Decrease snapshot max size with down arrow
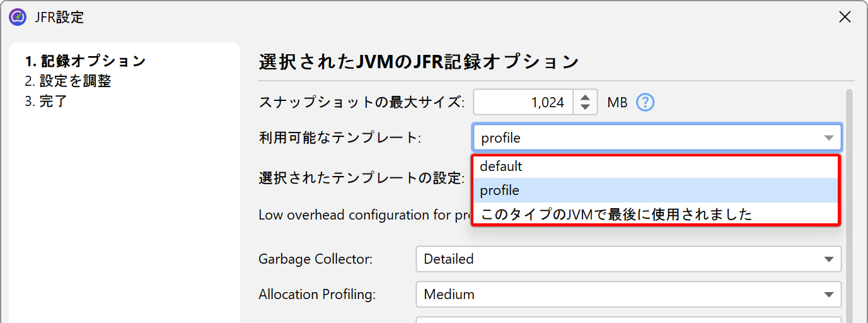This screenshot has height=323, width=868. [585, 108]
